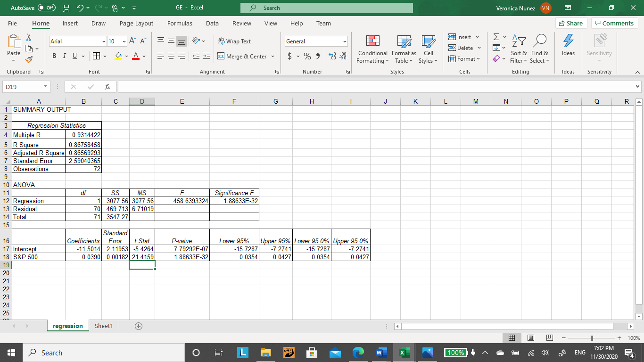This screenshot has width=644, height=362.
Task: Apply Percent Style to selection
Action: (306, 56)
